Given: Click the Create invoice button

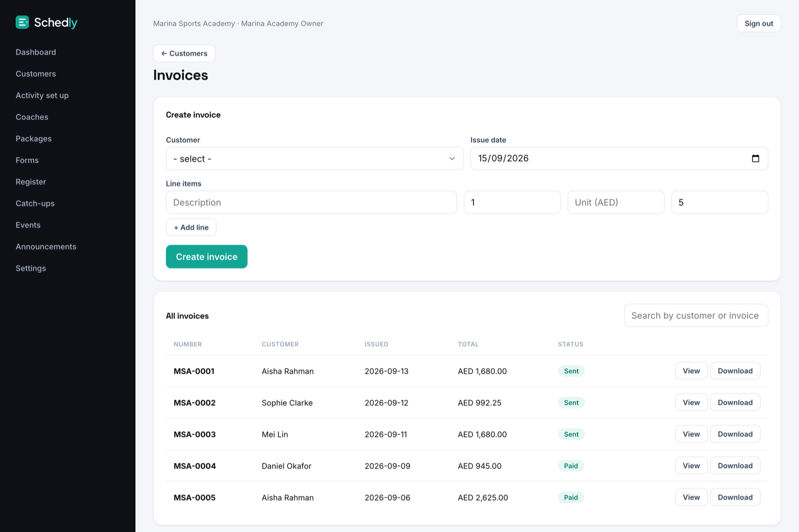Looking at the screenshot, I should (x=207, y=257).
